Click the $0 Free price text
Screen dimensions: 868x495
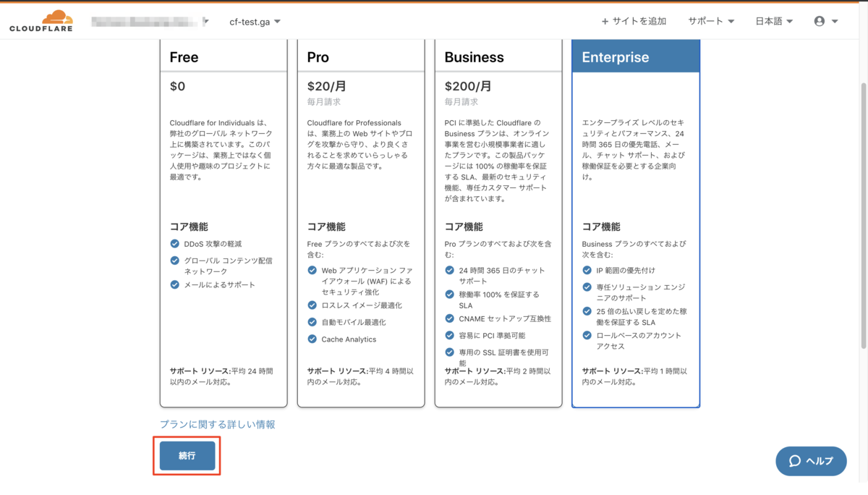[x=177, y=86]
